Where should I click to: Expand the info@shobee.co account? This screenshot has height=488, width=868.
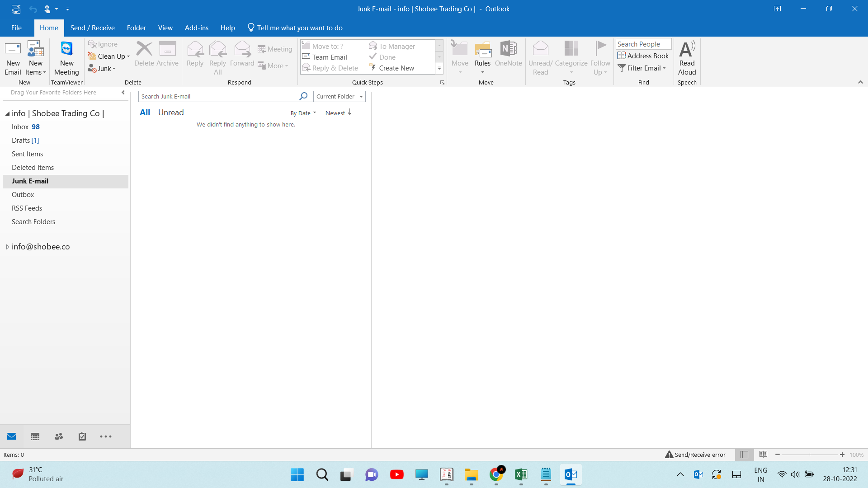[x=7, y=247]
